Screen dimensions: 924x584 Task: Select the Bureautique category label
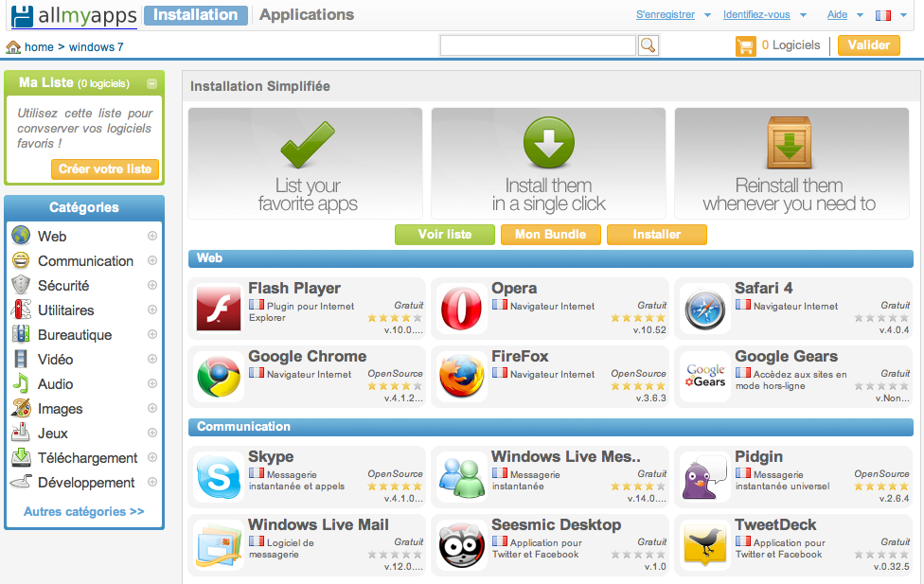click(x=75, y=335)
